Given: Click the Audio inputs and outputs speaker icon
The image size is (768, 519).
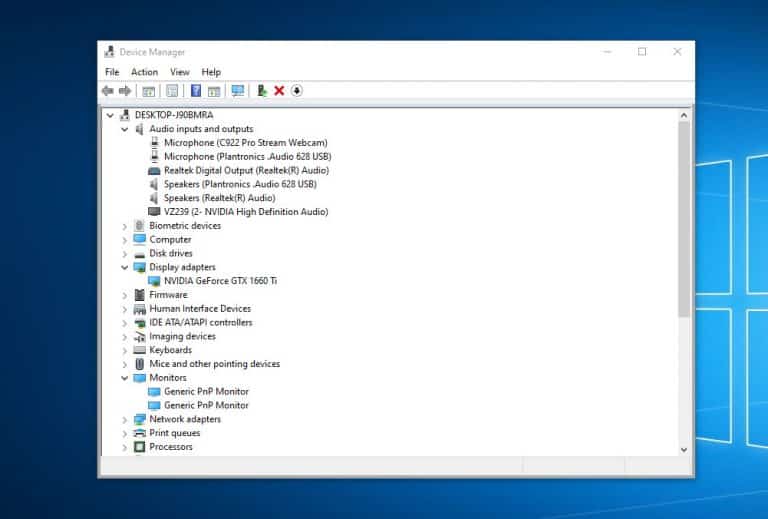Looking at the screenshot, I should click(140, 129).
